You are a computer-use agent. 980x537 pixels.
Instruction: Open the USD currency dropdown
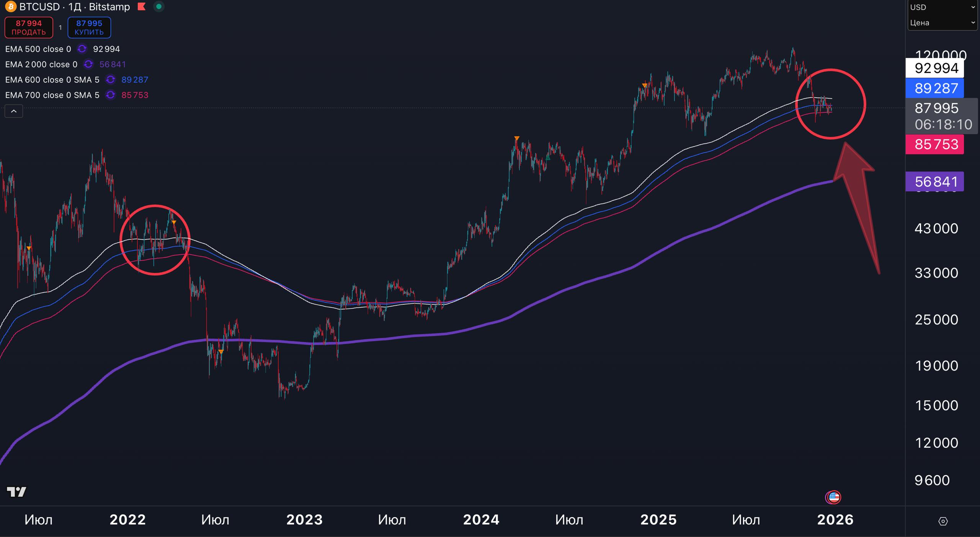pos(942,7)
